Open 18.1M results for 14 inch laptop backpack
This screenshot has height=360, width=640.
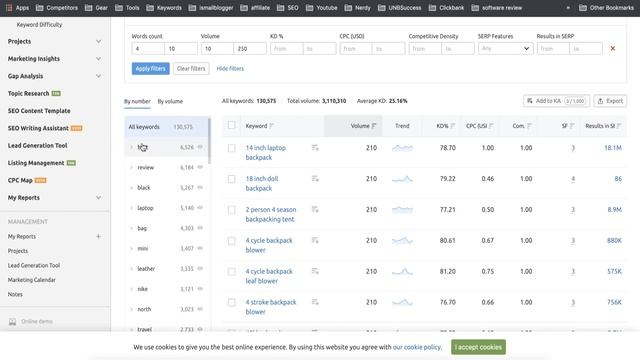pyautogui.click(x=613, y=148)
